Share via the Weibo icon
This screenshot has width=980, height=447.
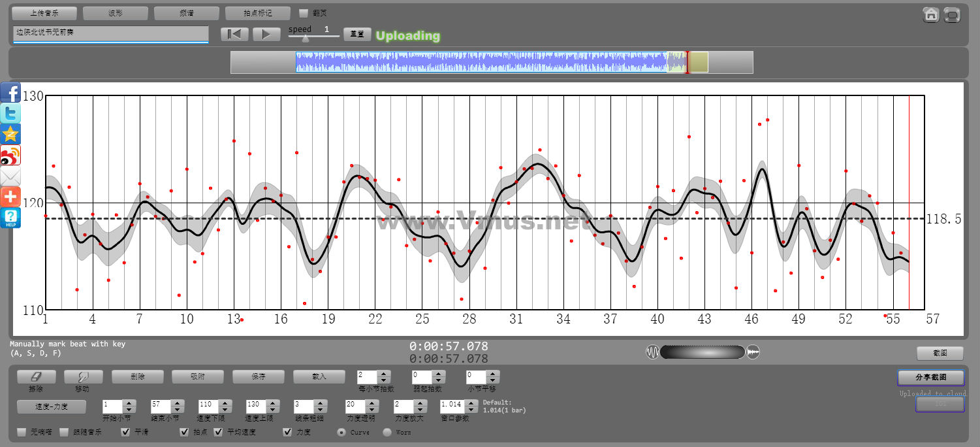pos(10,155)
